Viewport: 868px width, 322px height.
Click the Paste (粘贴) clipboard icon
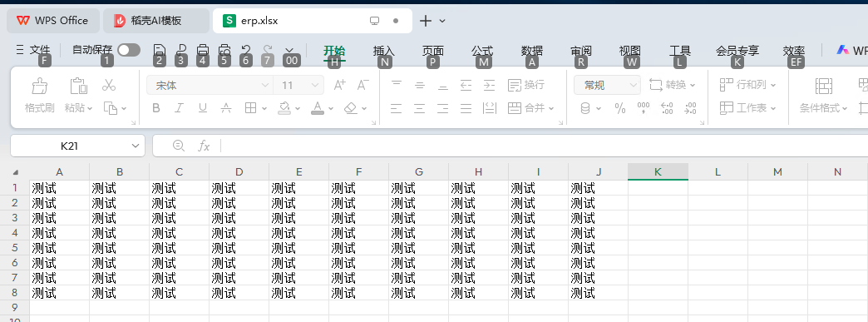[79, 86]
